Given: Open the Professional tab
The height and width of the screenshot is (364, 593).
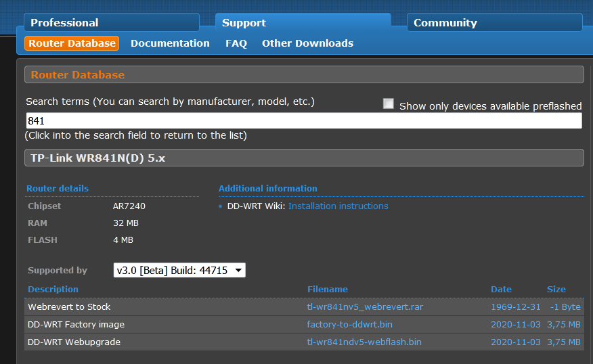Looking at the screenshot, I should click(x=111, y=23).
